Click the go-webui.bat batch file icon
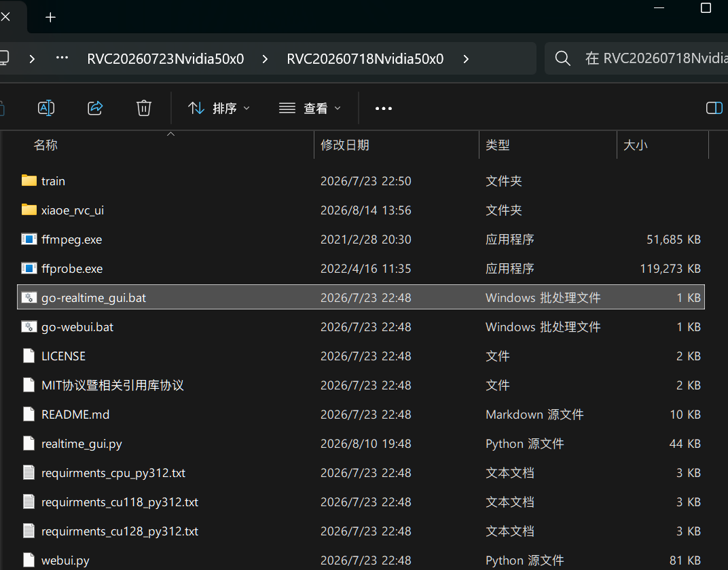The width and height of the screenshot is (728, 570). pos(29,327)
